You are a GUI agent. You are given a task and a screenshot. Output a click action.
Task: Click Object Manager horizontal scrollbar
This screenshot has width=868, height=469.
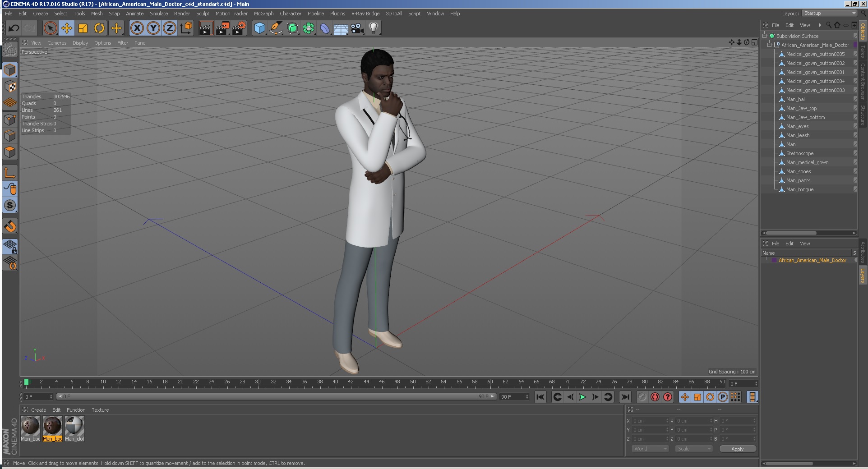coord(808,233)
